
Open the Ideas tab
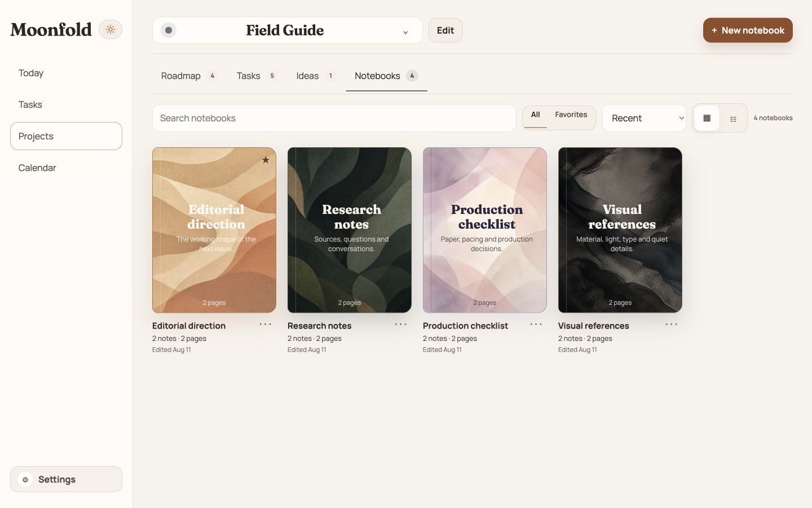coord(316,76)
